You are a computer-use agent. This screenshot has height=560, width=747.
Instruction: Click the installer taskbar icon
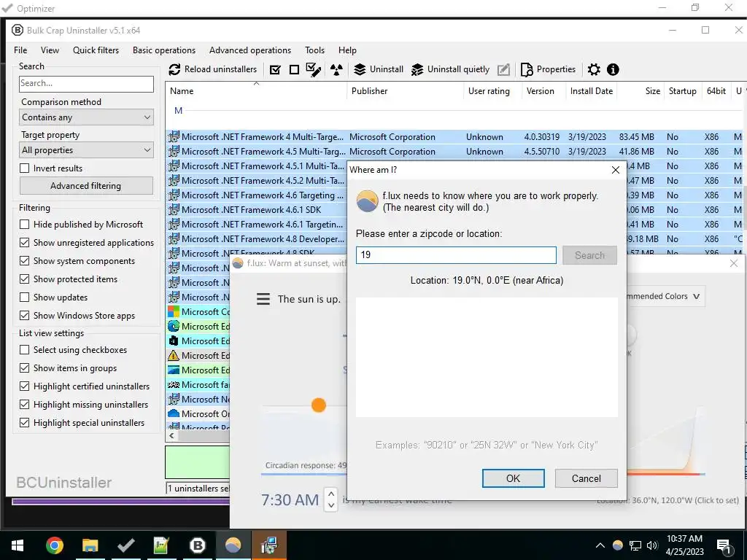pyautogui.click(x=268, y=545)
